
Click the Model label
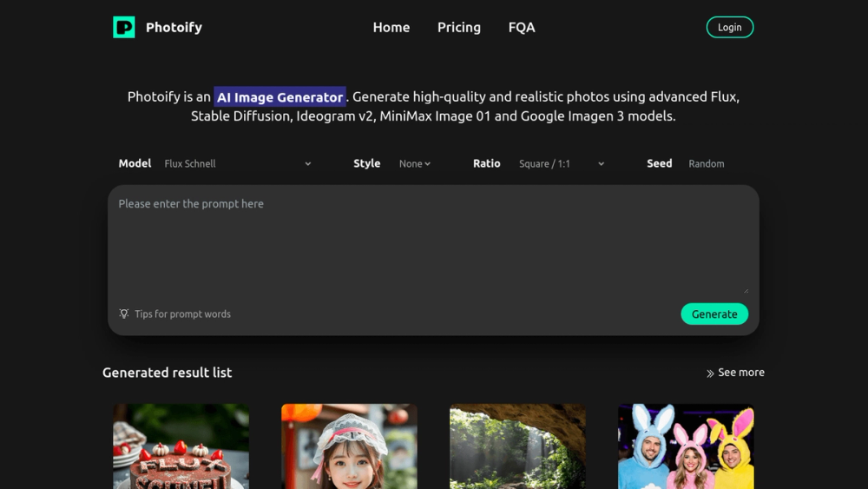click(135, 163)
